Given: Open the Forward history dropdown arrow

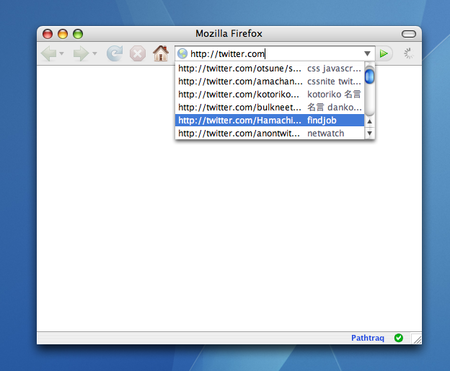Looking at the screenshot, I should 95,53.
